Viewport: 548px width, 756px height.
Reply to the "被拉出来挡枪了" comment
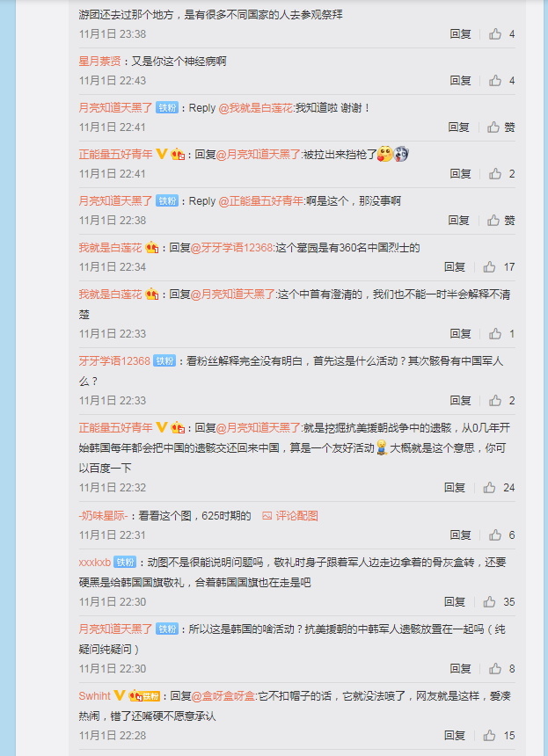[460, 173]
